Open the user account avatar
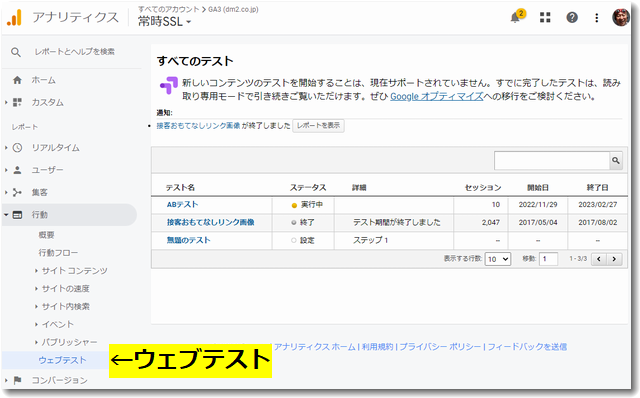 point(620,17)
